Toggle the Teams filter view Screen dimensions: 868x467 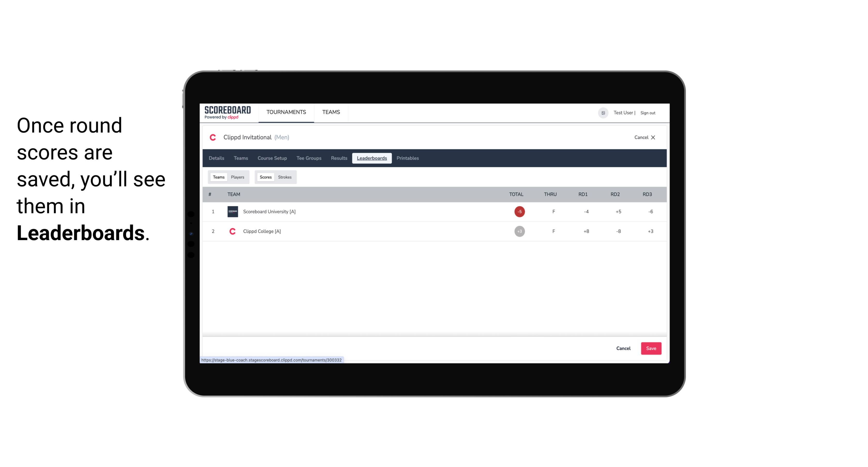click(x=218, y=177)
